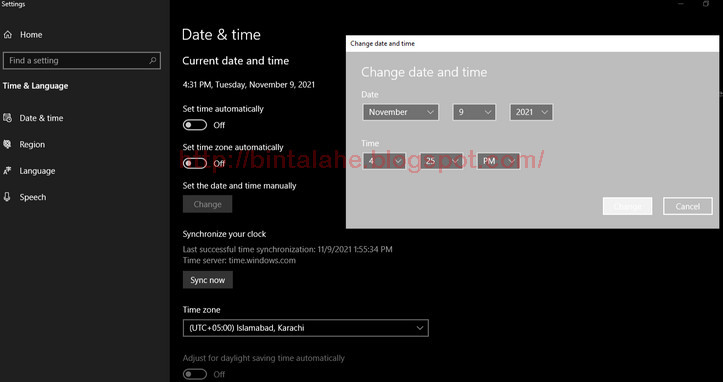Click the Change date and time title bar
This screenshot has height=382, width=723.
coord(532,43)
